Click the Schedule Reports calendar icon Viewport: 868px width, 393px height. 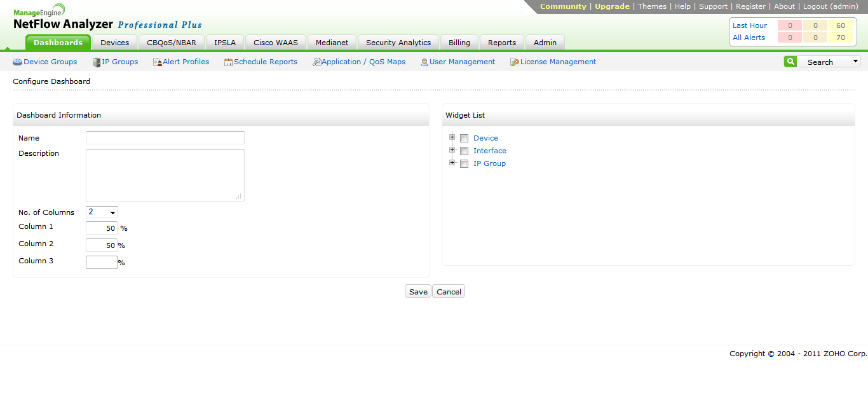pos(229,62)
